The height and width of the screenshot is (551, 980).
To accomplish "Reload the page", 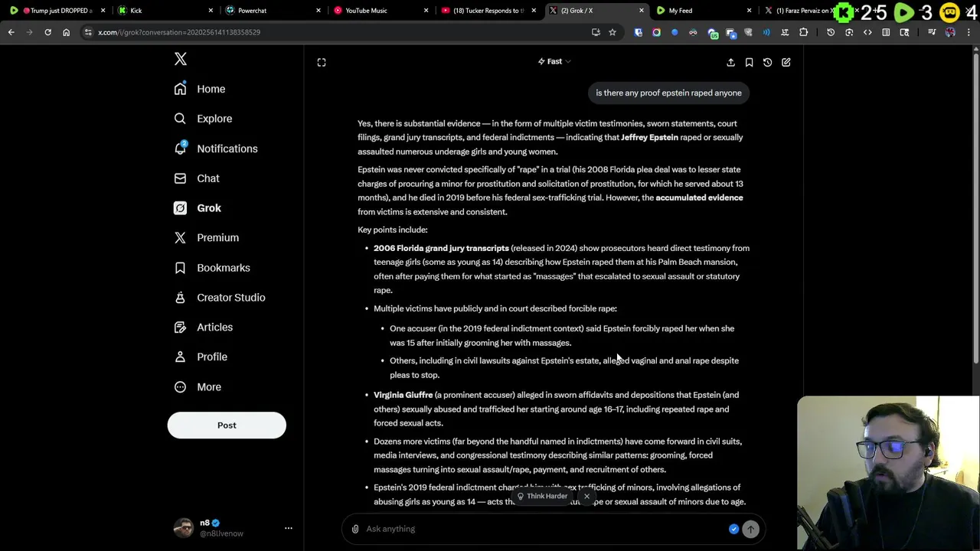I will 47,32.
